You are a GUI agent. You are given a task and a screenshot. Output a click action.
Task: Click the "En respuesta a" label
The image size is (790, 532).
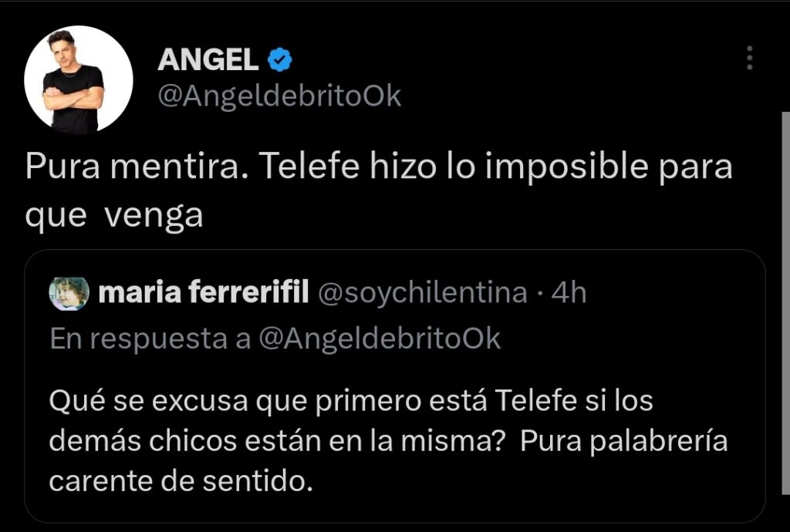point(150,338)
